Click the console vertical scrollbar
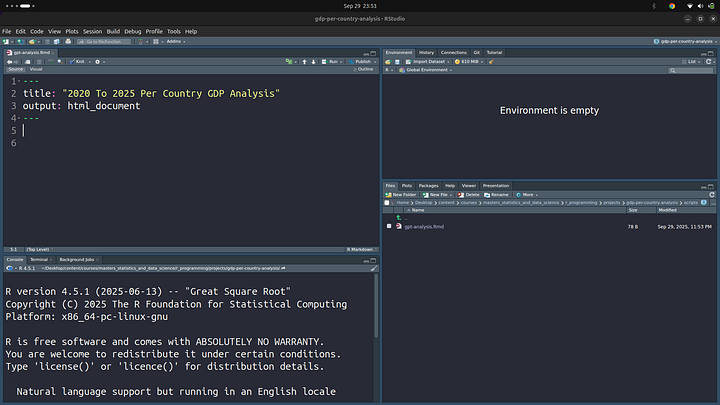The image size is (720, 405). tap(376, 305)
